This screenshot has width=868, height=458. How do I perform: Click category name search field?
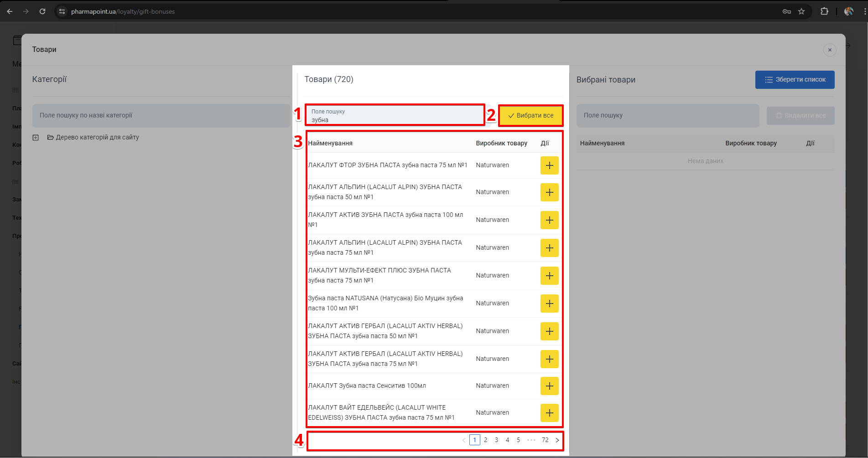tap(161, 116)
